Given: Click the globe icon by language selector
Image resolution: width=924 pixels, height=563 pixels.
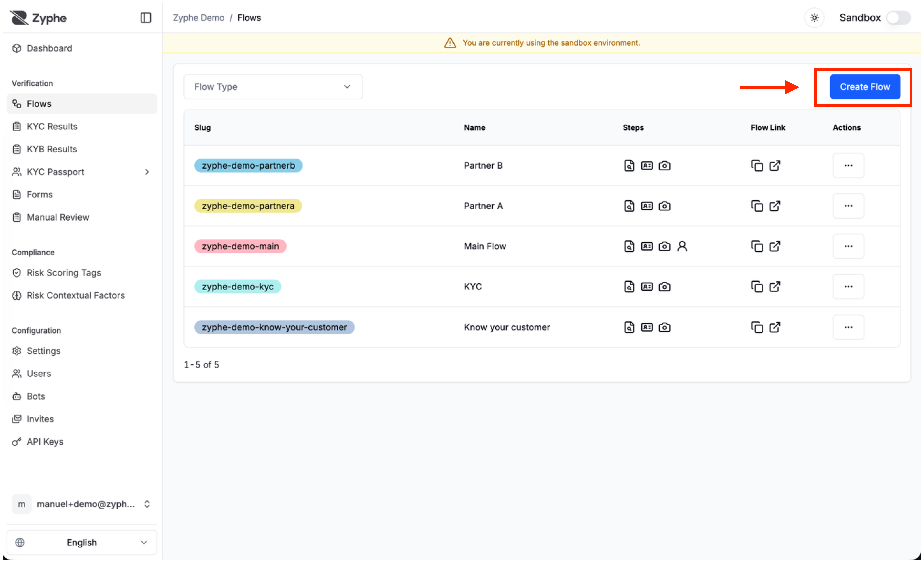Looking at the screenshot, I should pos(20,542).
